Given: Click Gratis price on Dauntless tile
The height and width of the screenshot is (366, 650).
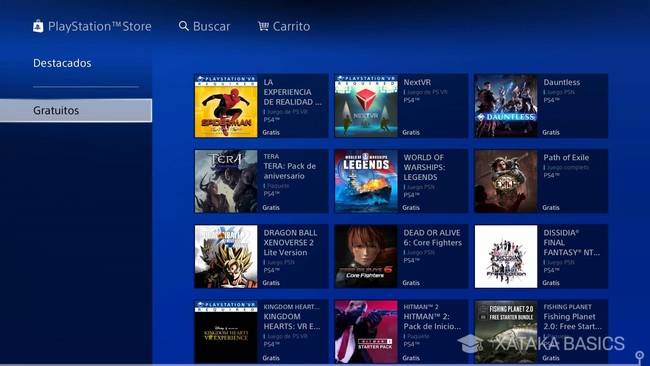Looking at the screenshot, I should [551, 133].
